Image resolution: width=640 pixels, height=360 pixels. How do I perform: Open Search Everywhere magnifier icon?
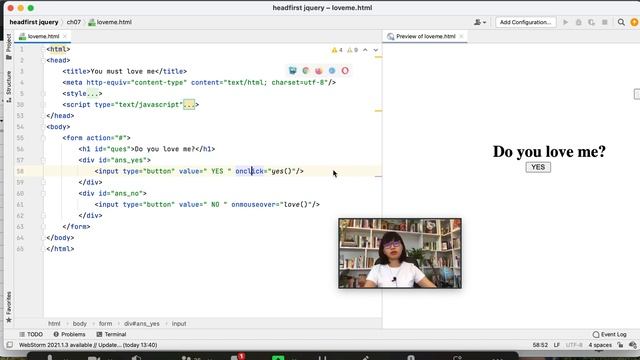coord(621,22)
